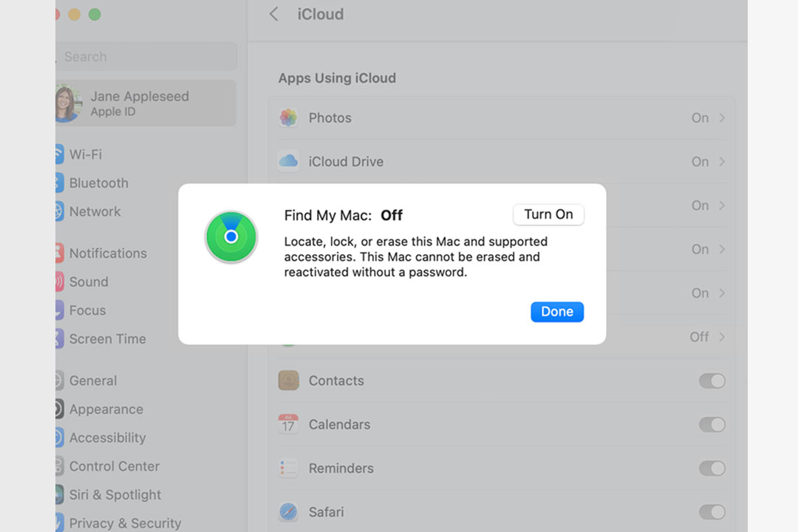Screen dimensions: 798x532
Task: Click the iCloud Drive cloud icon
Action: tap(288, 161)
